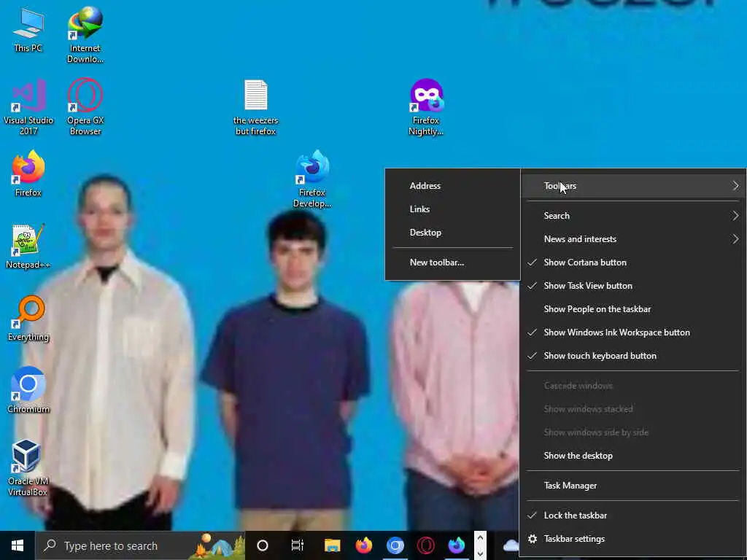Uncheck Show touch keyboard button
Image resolution: width=747 pixels, height=560 pixels.
(633, 356)
